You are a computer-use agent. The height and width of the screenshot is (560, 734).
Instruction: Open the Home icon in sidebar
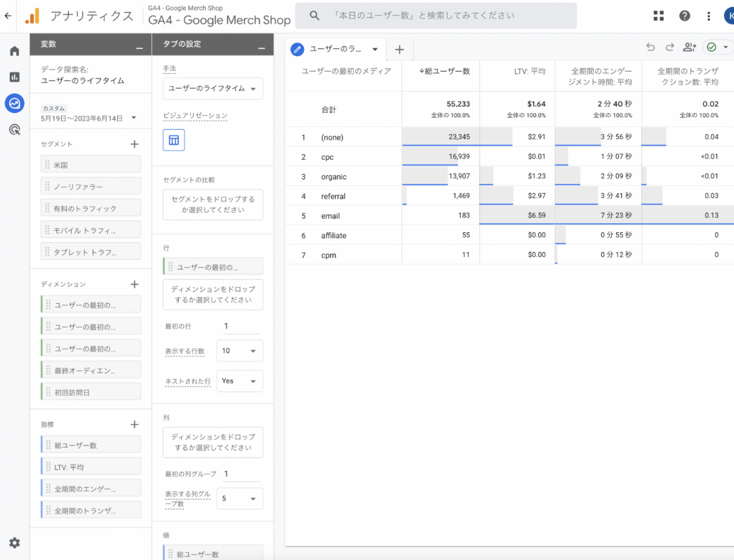click(15, 51)
